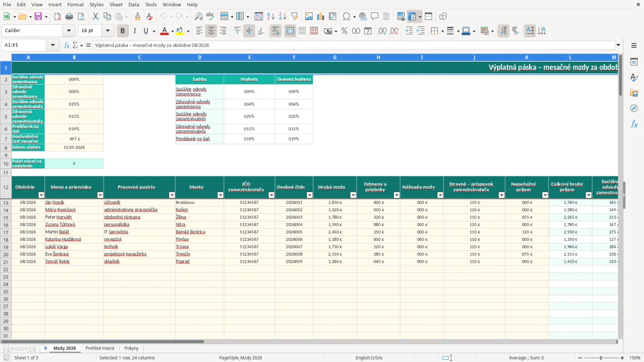
Task: Toggle Underline formatting
Action: [146, 31]
